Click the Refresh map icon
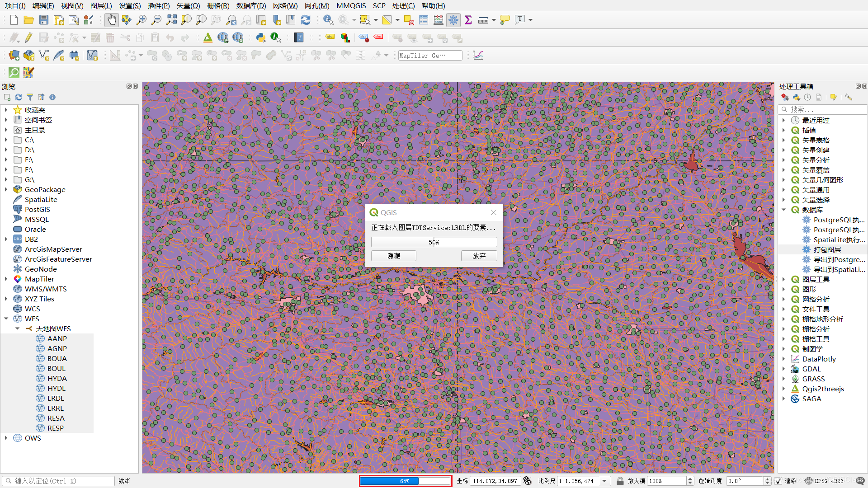The height and width of the screenshot is (488, 868). (306, 20)
